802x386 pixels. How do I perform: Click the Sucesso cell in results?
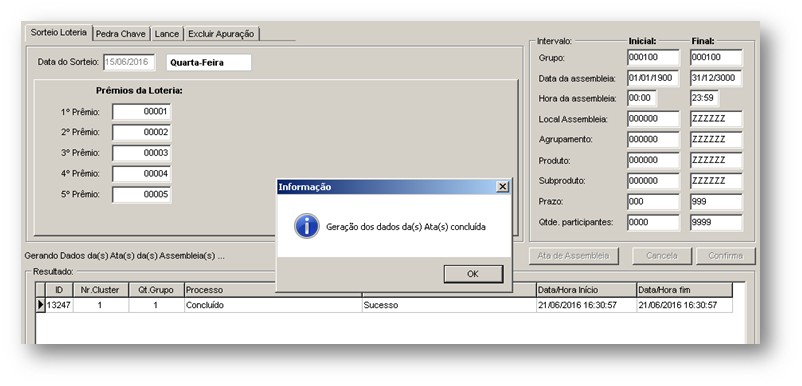(x=449, y=305)
